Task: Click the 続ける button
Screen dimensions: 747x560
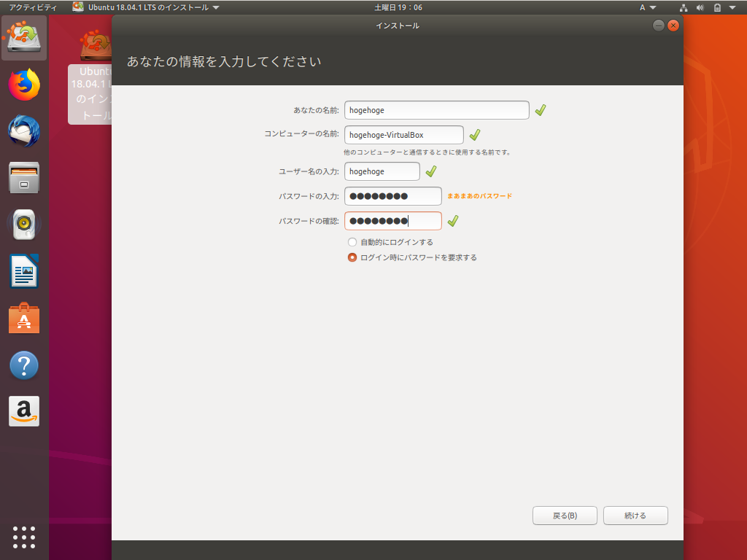Action: point(635,516)
